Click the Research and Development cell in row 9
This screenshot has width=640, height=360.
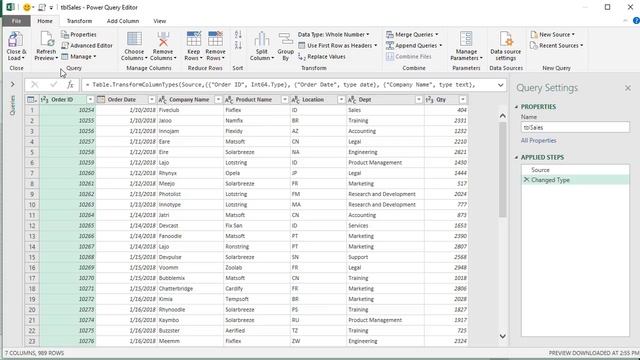click(385, 194)
